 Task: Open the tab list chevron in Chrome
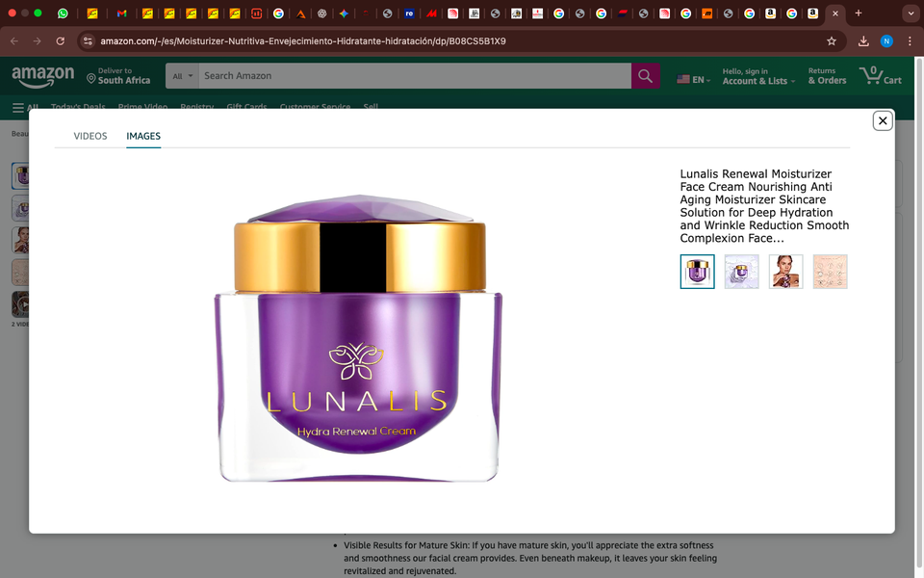[x=911, y=13]
